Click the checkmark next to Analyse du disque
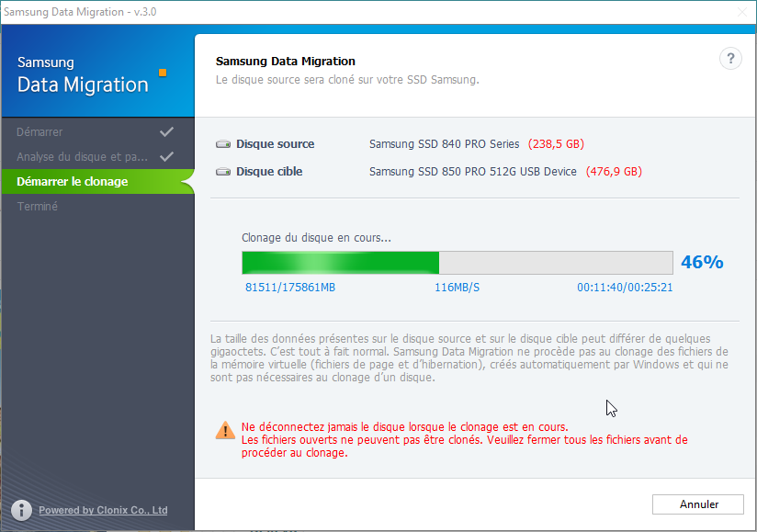Viewport: 757px width, 532px height. 166,156
